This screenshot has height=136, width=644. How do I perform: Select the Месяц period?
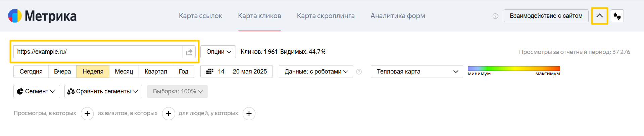click(x=124, y=72)
